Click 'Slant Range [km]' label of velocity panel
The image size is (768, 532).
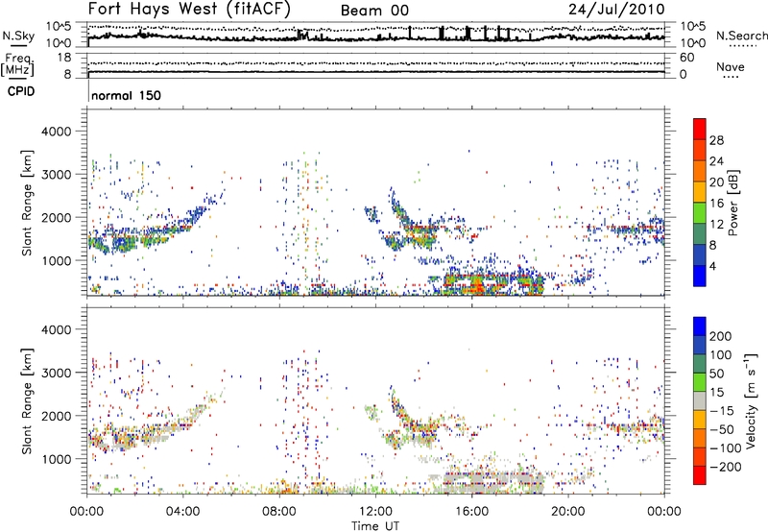coord(27,401)
